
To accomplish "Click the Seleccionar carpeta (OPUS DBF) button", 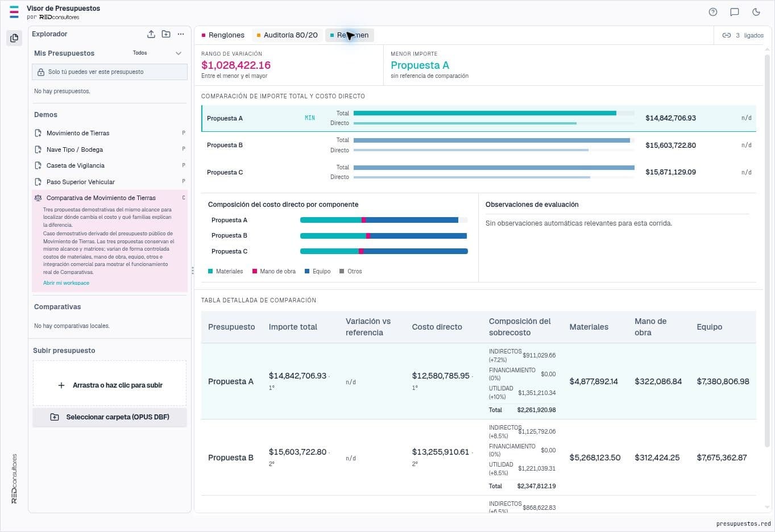I will pos(110,417).
